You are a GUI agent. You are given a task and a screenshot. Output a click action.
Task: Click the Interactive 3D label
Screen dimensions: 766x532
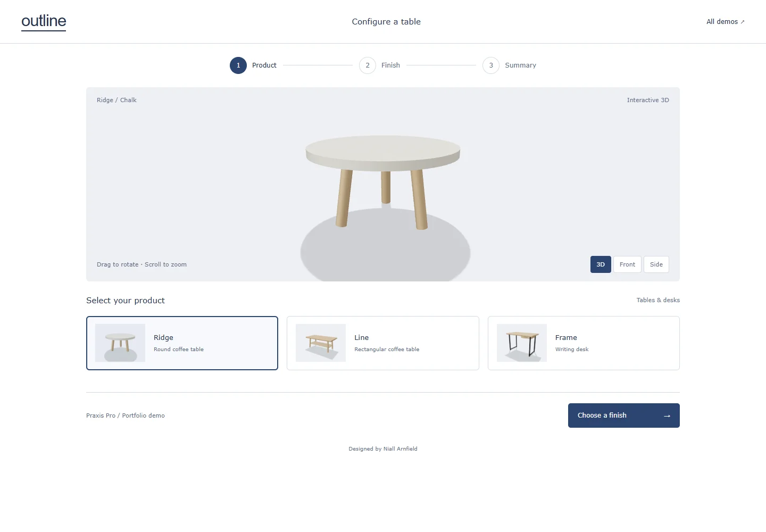pyautogui.click(x=648, y=100)
